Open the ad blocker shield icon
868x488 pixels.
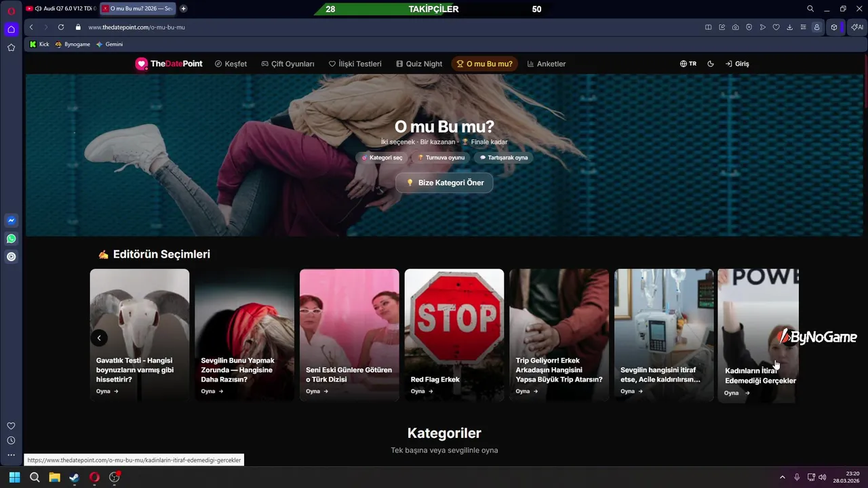[749, 27]
